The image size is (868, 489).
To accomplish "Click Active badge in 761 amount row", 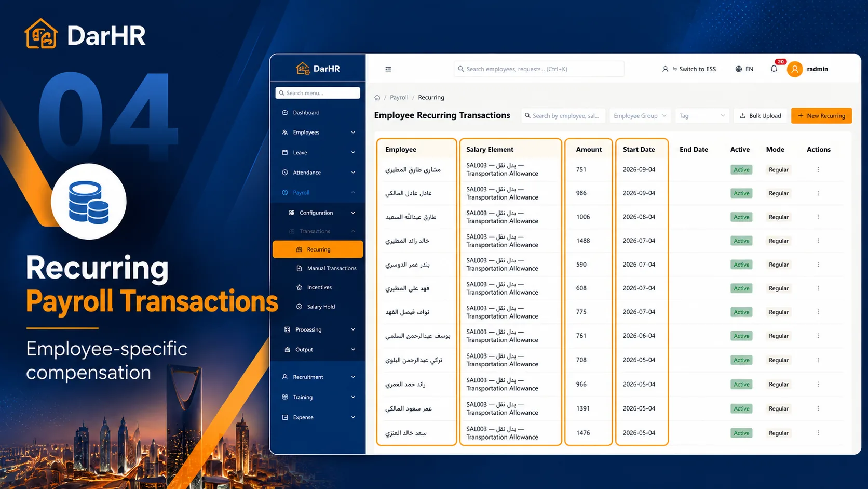I will [741, 336].
